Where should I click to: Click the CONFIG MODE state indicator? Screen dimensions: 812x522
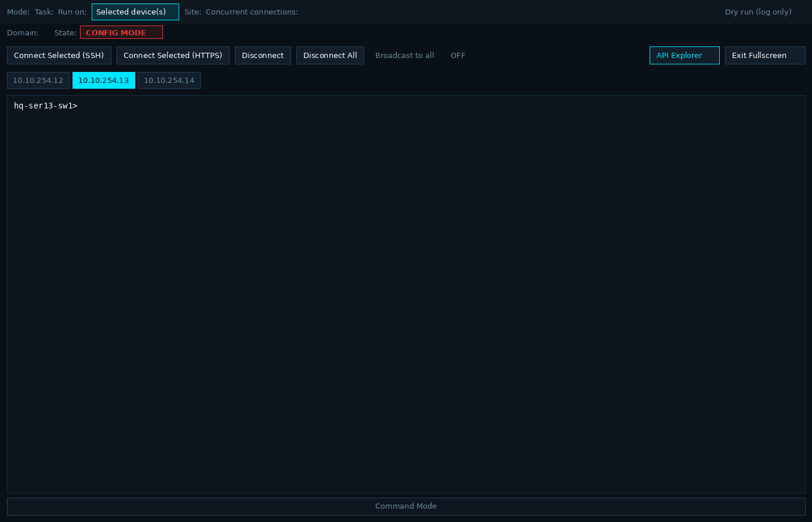pyautogui.click(x=121, y=32)
